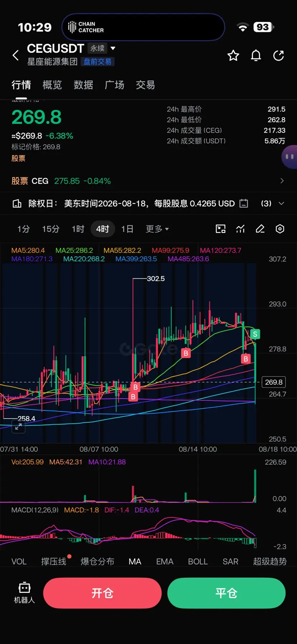Open the 机器人 trading bot icon
Viewport: 297px width, 644px height.
coord(24,592)
